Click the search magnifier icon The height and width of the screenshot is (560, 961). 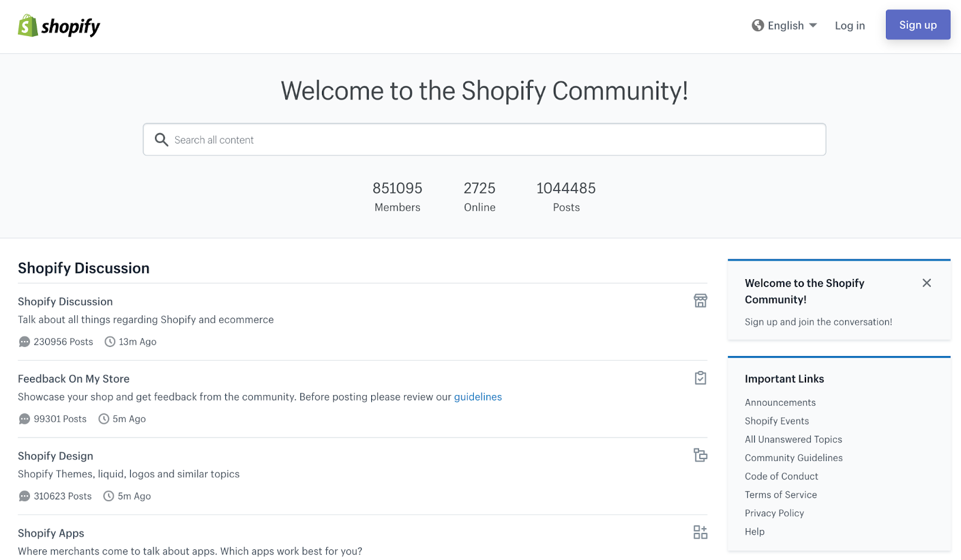(161, 139)
